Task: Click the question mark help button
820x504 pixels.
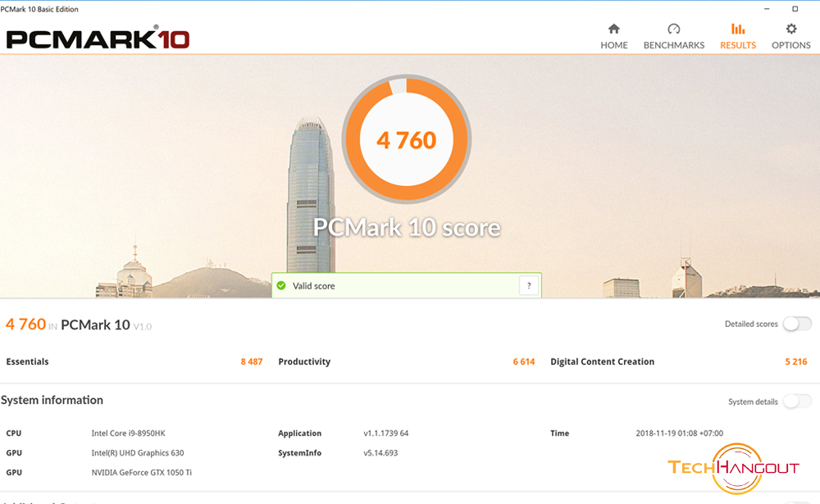Action: pos(529,285)
